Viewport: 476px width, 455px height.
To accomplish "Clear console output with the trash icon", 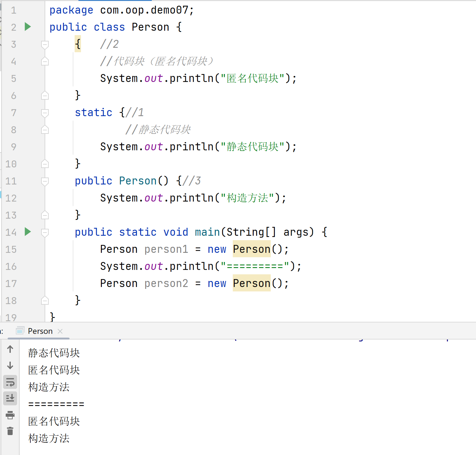I will [x=10, y=431].
